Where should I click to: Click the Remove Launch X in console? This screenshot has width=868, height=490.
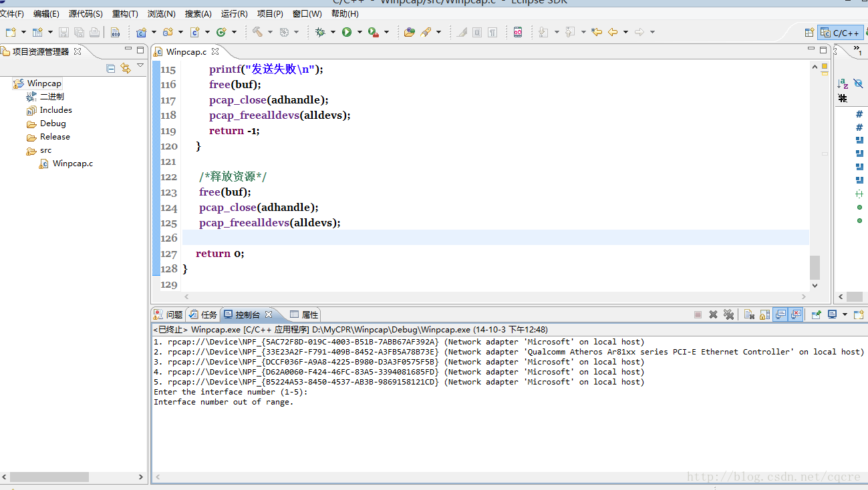coord(713,314)
